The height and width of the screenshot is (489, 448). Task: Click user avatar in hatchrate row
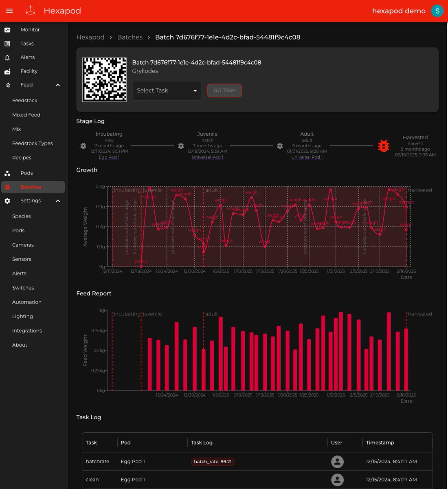(337, 462)
